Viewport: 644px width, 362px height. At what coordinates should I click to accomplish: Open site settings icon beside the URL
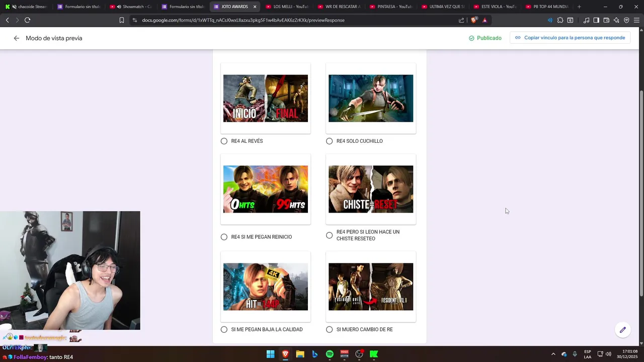tap(134, 20)
